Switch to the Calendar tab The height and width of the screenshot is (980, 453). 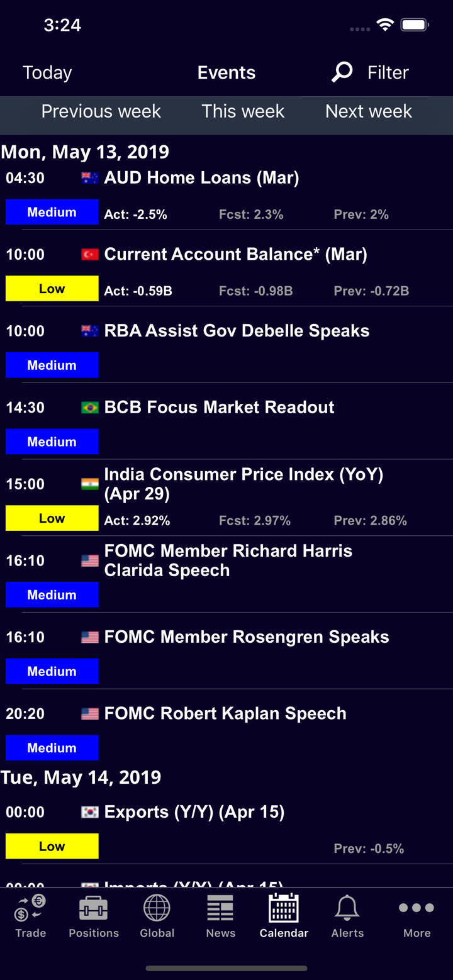[x=284, y=916]
